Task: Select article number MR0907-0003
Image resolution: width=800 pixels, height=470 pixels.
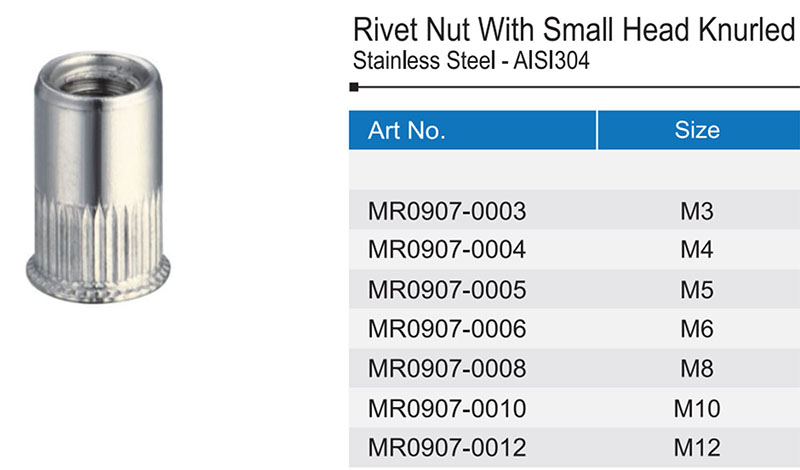Action: point(447,211)
